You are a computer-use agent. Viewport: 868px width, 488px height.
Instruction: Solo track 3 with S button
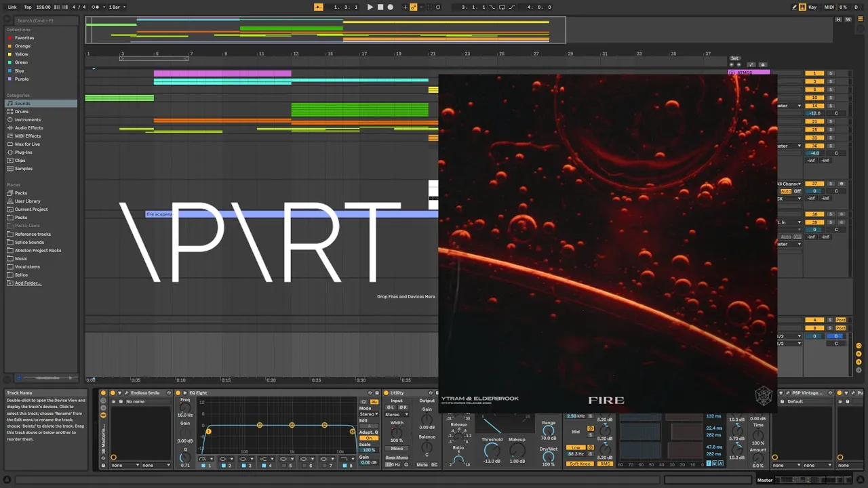(830, 81)
